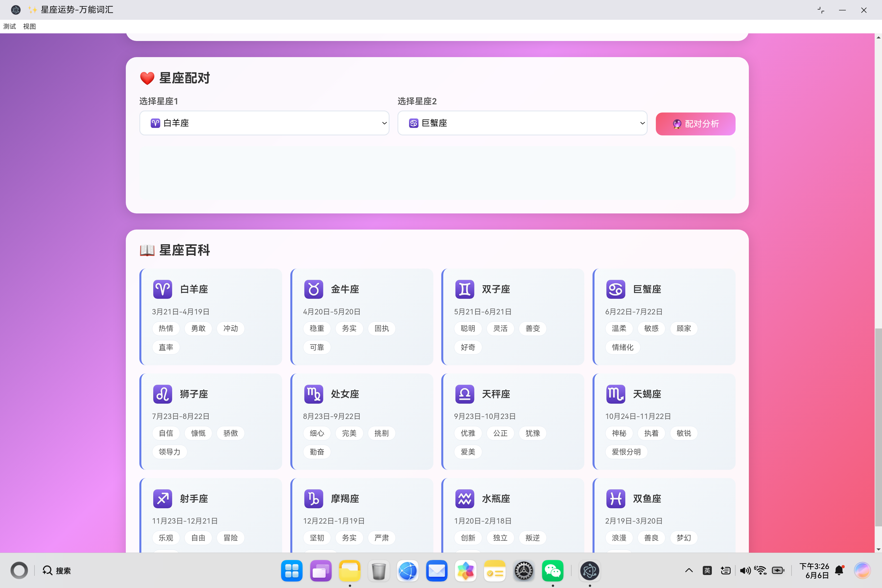The width and height of the screenshot is (882, 588).
Task: Open the 选择星座2 dropdown showing 巨蟹座
Action: tap(522, 123)
